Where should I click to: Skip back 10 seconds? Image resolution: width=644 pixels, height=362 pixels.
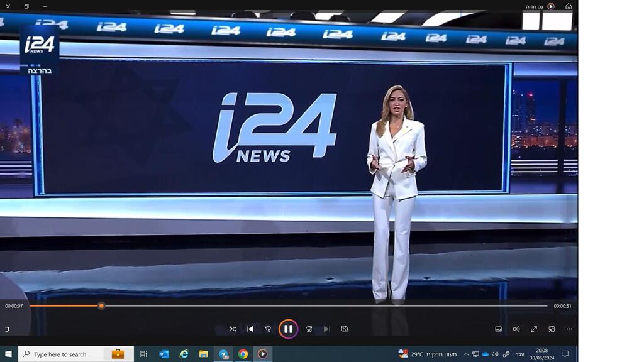click(268, 329)
